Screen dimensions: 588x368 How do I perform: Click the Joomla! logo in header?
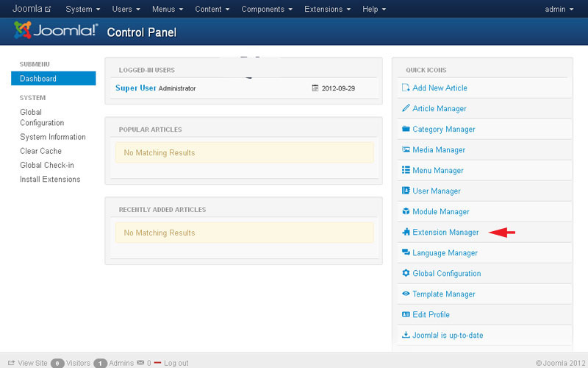[x=56, y=30]
